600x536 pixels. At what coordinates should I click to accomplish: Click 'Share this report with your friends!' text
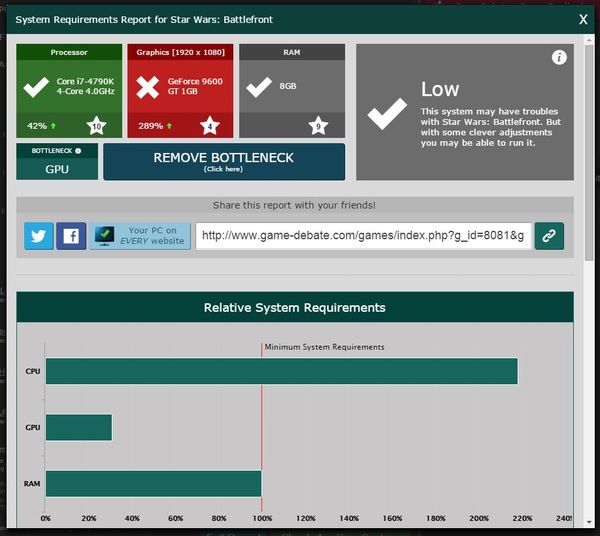point(294,205)
